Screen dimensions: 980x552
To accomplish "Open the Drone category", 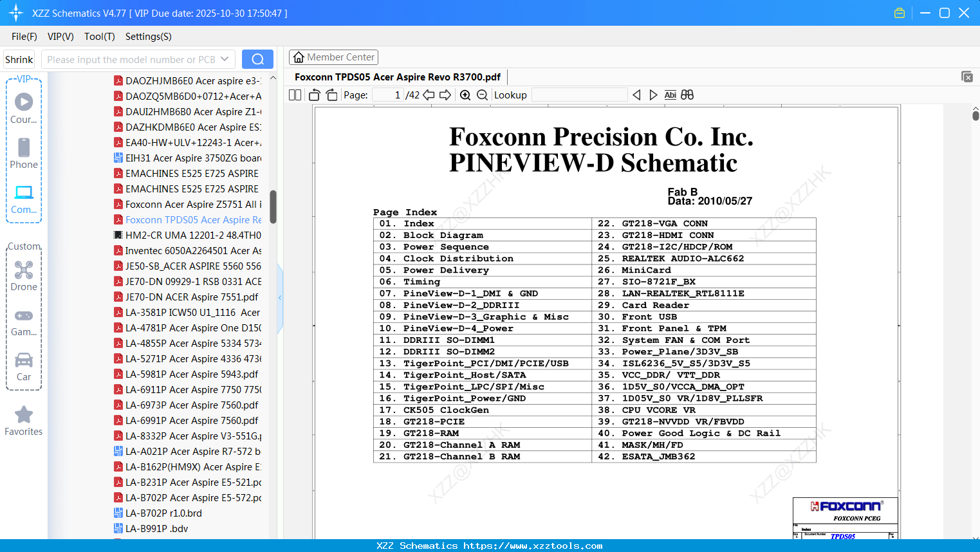I will click(24, 276).
